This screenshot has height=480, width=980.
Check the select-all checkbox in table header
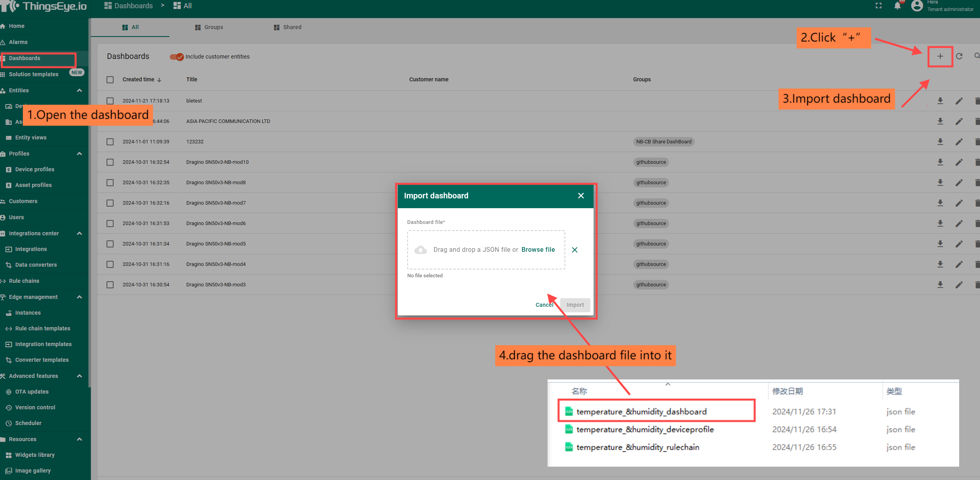110,80
